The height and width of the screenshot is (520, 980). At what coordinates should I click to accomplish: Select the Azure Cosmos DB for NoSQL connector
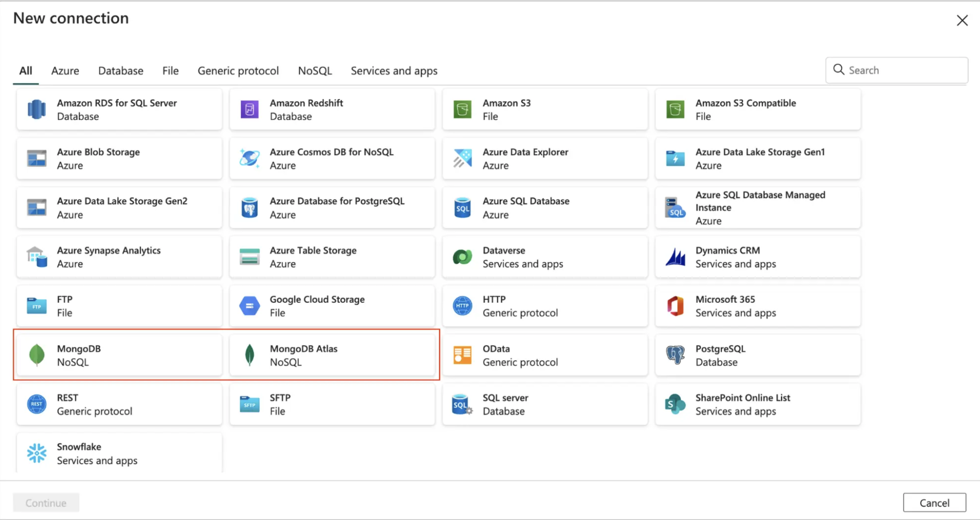(332, 158)
